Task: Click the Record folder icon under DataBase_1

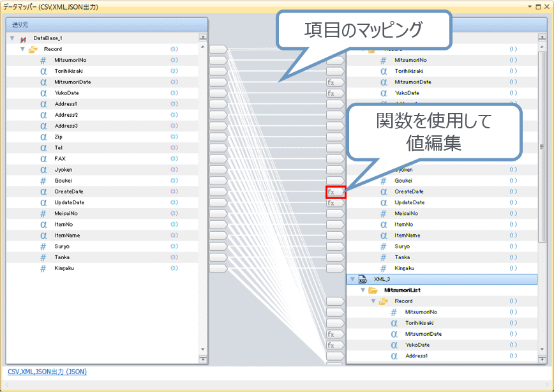Action: click(33, 49)
